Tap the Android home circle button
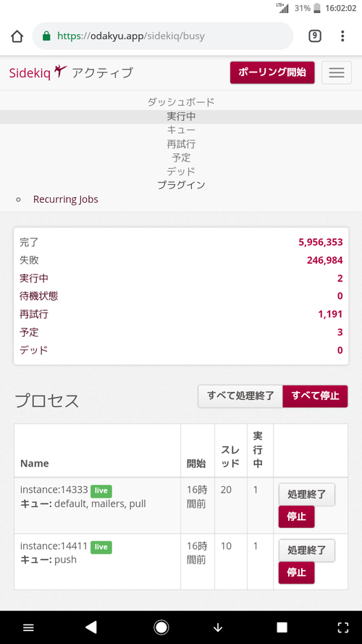 pyautogui.click(x=161, y=627)
